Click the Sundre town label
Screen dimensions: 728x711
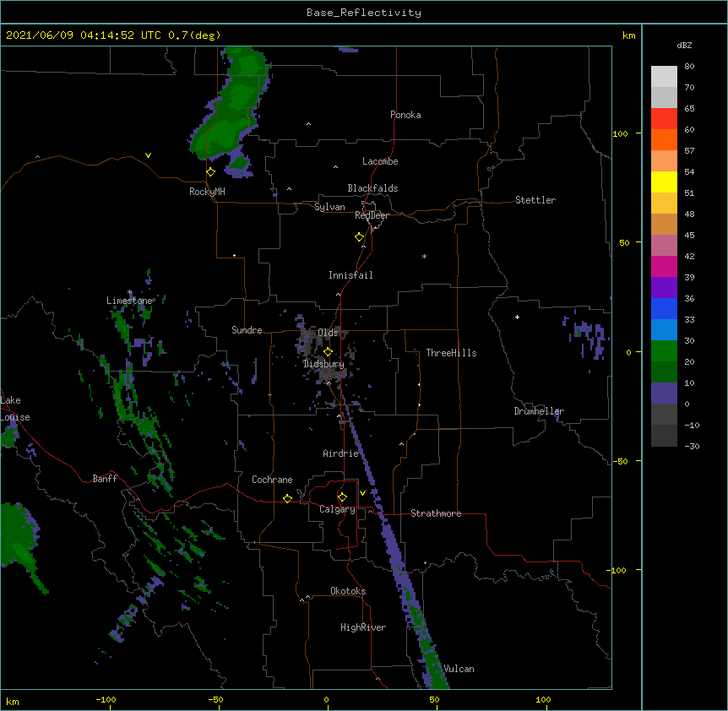[x=247, y=330]
